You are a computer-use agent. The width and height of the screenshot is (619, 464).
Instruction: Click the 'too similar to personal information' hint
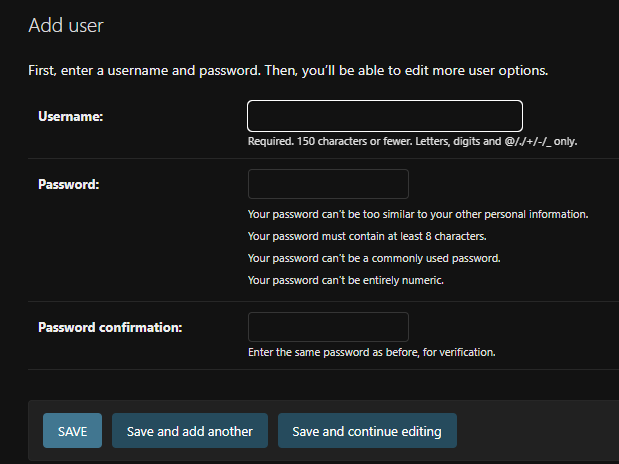click(x=418, y=214)
